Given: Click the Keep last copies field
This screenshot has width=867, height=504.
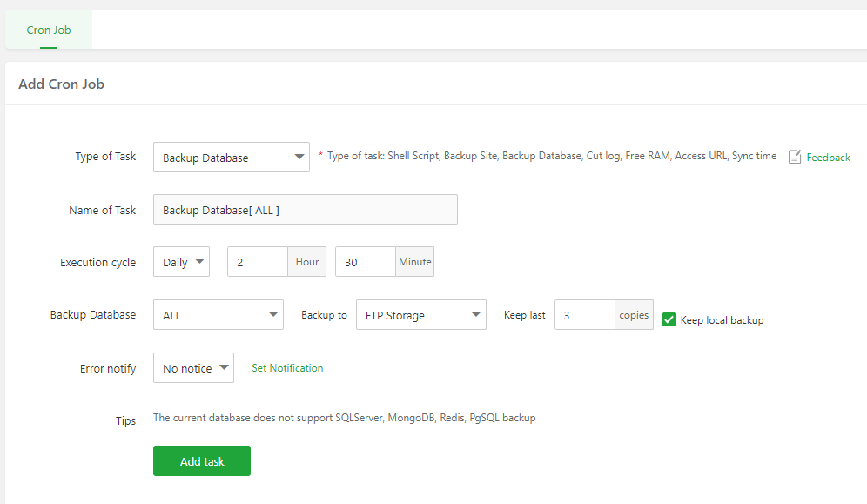Looking at the screenshot, I should (585, 315).
